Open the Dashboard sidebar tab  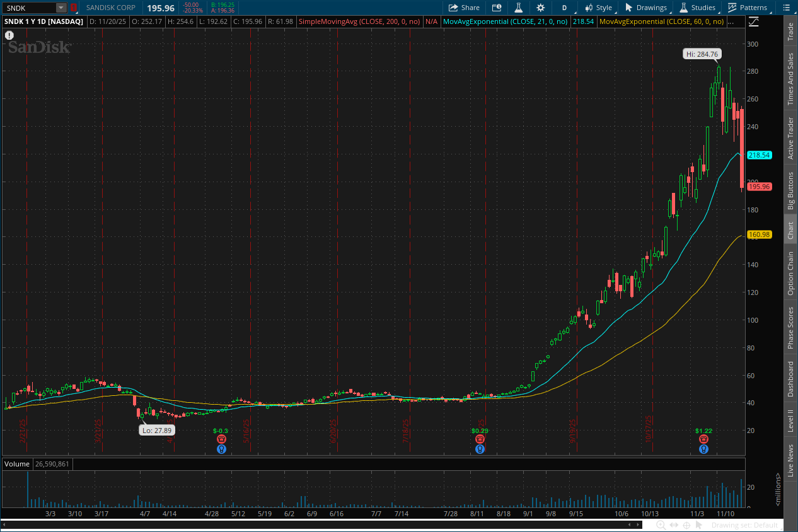(790, 379)
